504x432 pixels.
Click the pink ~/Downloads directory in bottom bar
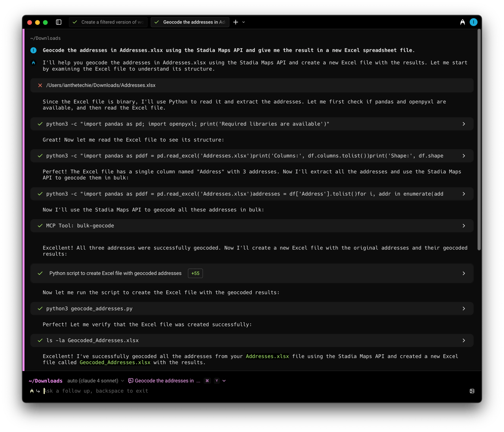click(x=46, y=381)
